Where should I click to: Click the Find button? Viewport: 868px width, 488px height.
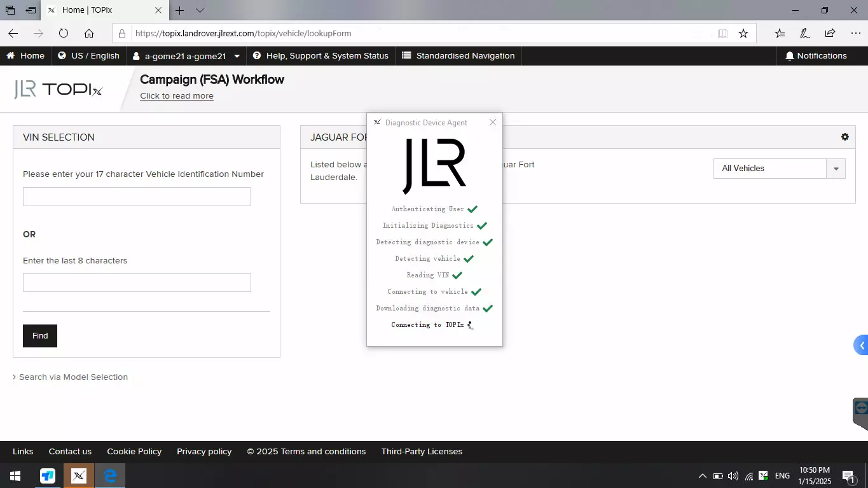point(40,336)
